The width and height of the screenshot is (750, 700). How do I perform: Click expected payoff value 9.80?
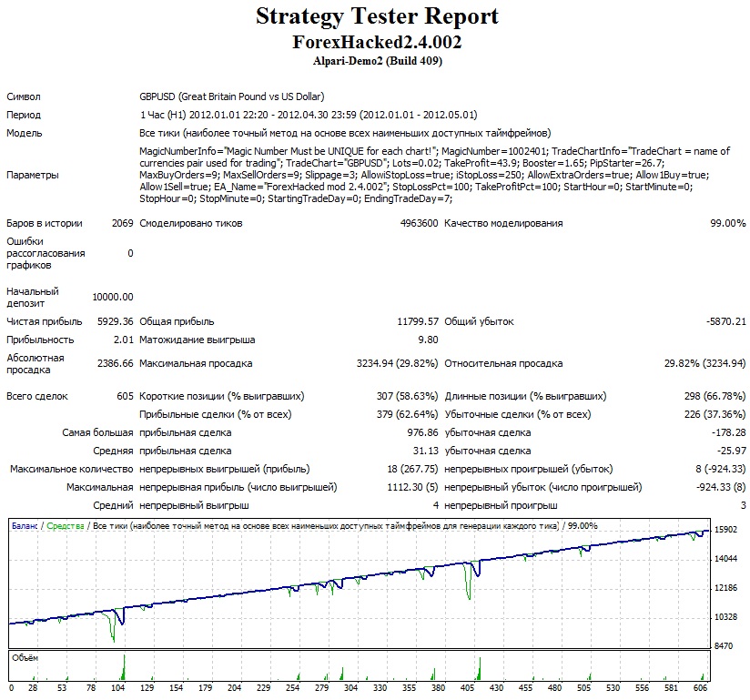[428, 340]
